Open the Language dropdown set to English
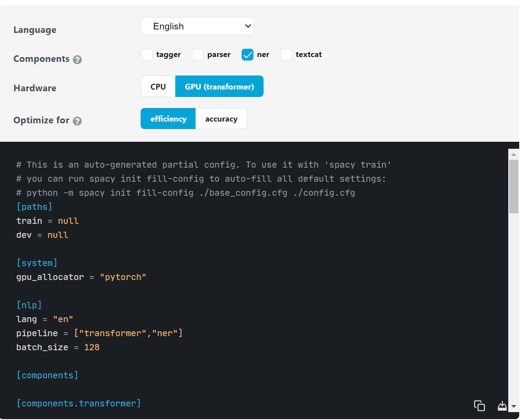The image size is (521, 420). [197, 26]
